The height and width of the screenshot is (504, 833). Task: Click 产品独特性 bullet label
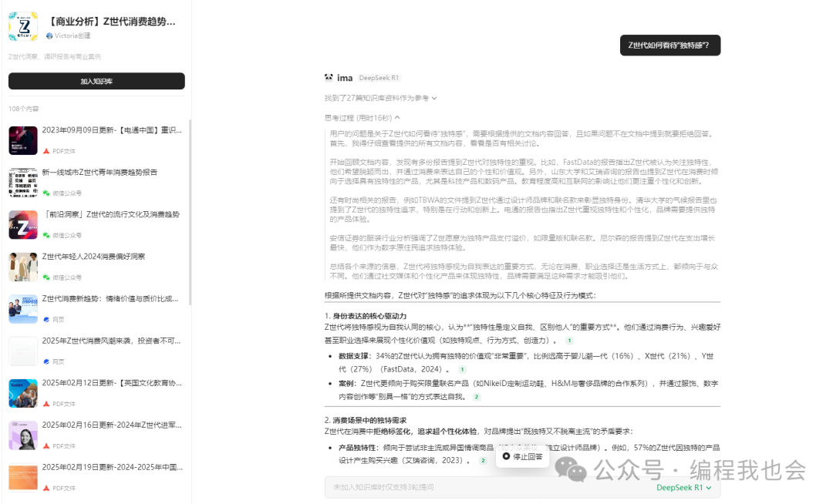click(359, 448)
